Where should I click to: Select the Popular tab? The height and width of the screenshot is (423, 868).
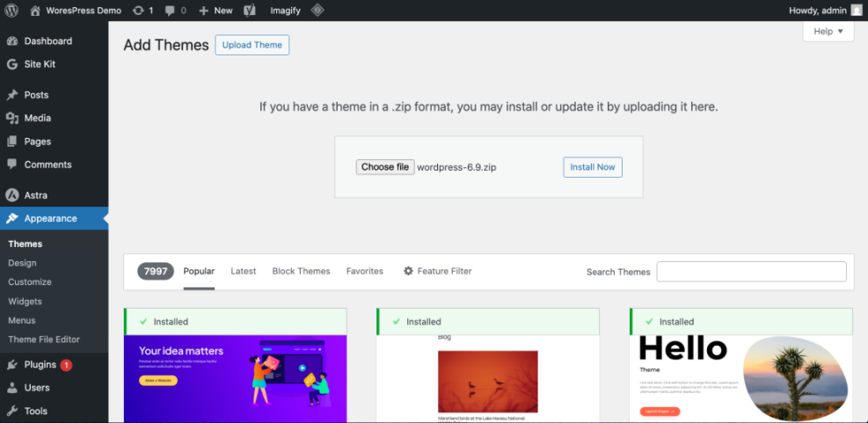tap(199, 271)
